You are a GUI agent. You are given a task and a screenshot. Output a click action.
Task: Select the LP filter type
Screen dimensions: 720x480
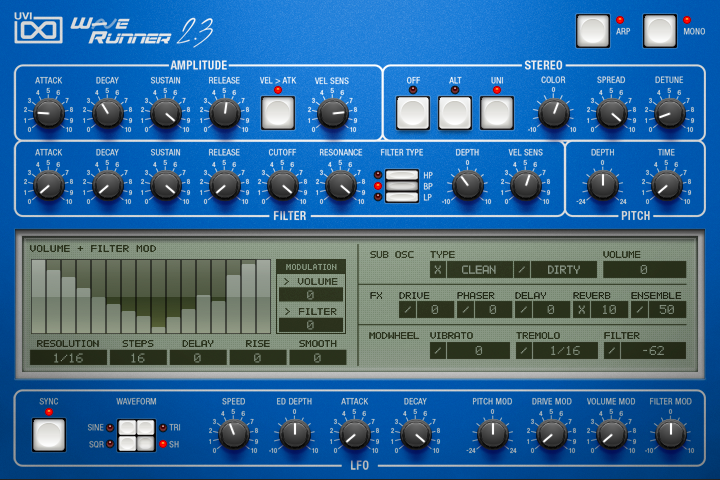tap(401, 197)
